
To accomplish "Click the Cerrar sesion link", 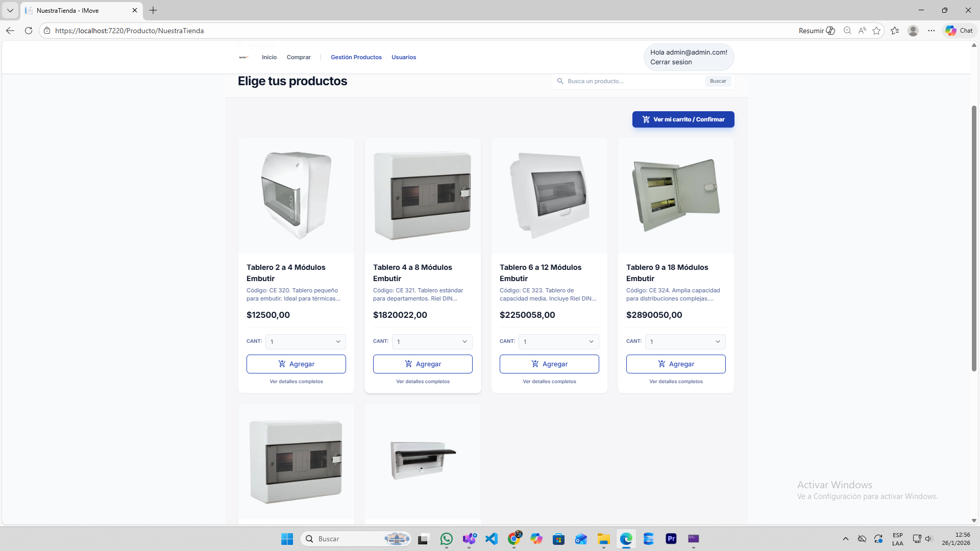I will (671, 62).
